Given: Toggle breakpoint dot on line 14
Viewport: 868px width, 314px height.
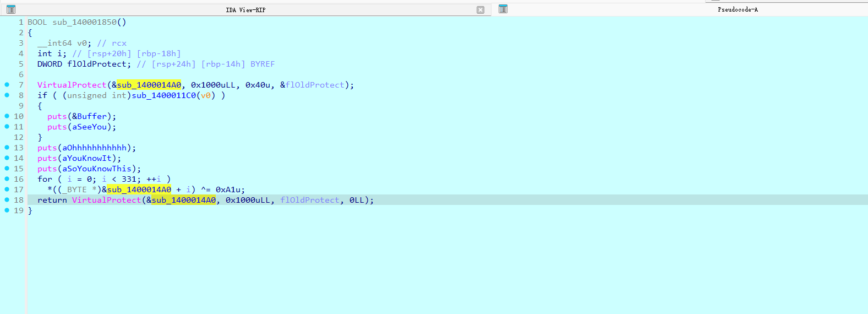Looking at the screenshot, I should (x=7, y=158).
